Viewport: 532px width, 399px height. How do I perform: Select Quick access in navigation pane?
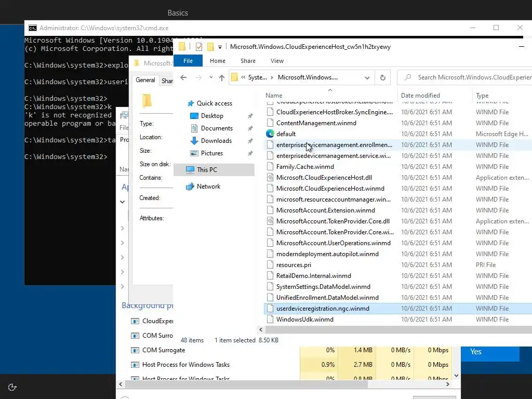coord(215,103)
